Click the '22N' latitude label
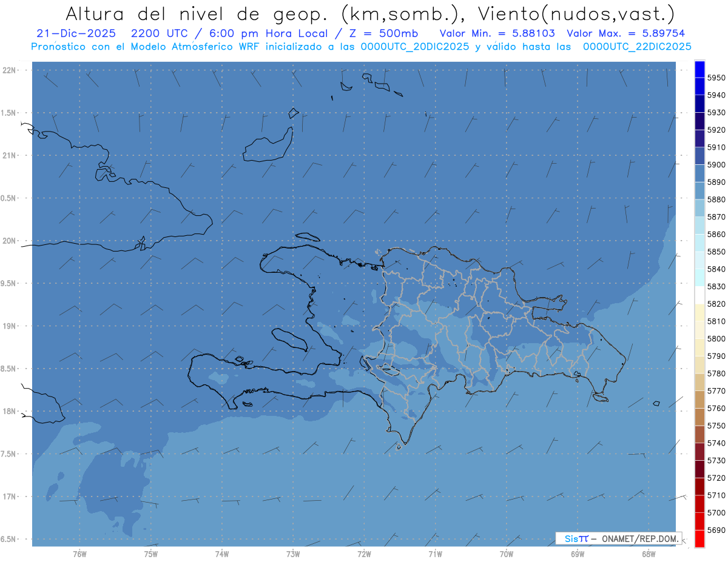Image resolution: width=728 pixels, height=562 pixels. click(x=9, y=70)
